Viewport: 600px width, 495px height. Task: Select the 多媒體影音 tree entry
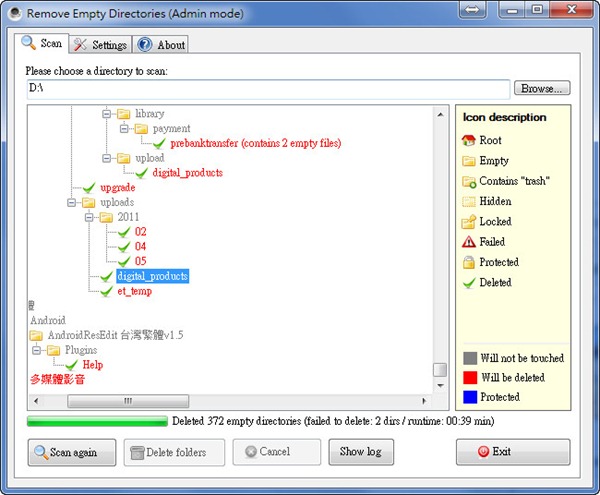tap(57, 379)
